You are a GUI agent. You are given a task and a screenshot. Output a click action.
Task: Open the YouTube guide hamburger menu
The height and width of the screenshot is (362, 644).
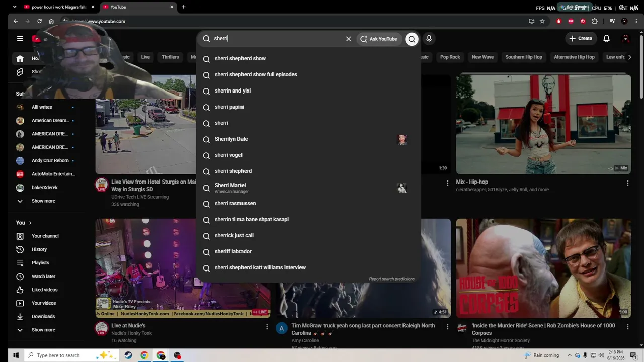point(20,38)
